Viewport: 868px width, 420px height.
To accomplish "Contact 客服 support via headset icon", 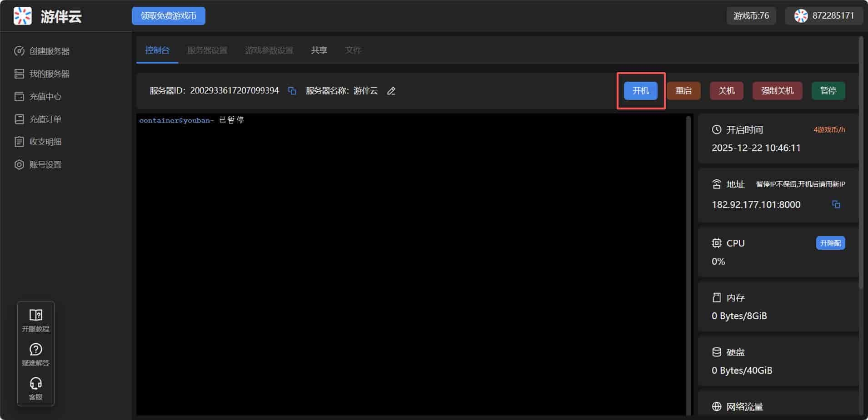I will tap(35, 388).
